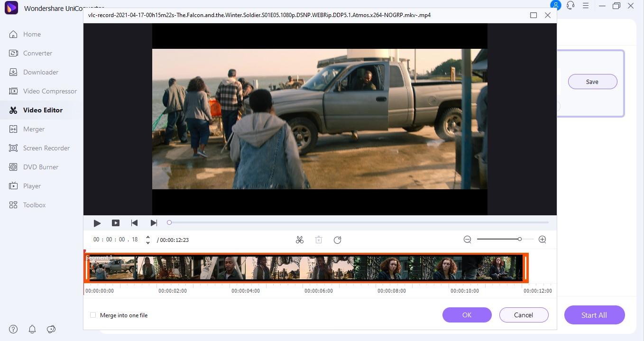Jump to next frame button
Screen dimensions: 644x341
154,223
